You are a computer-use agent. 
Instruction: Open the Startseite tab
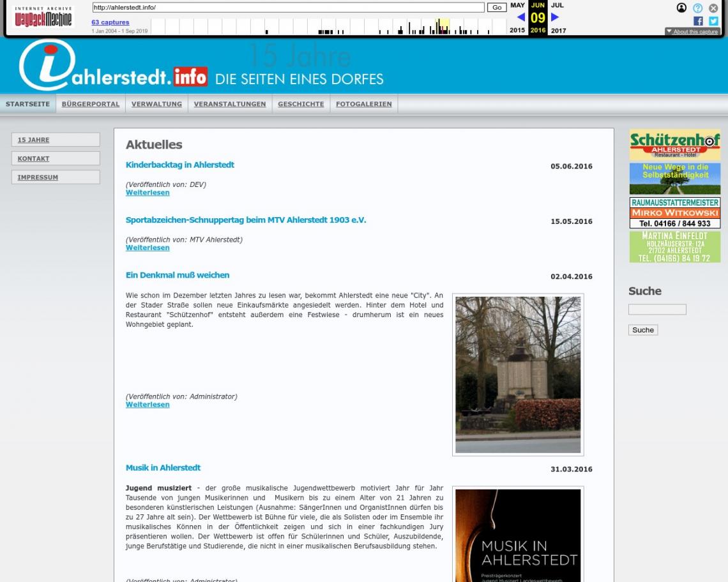28,104
